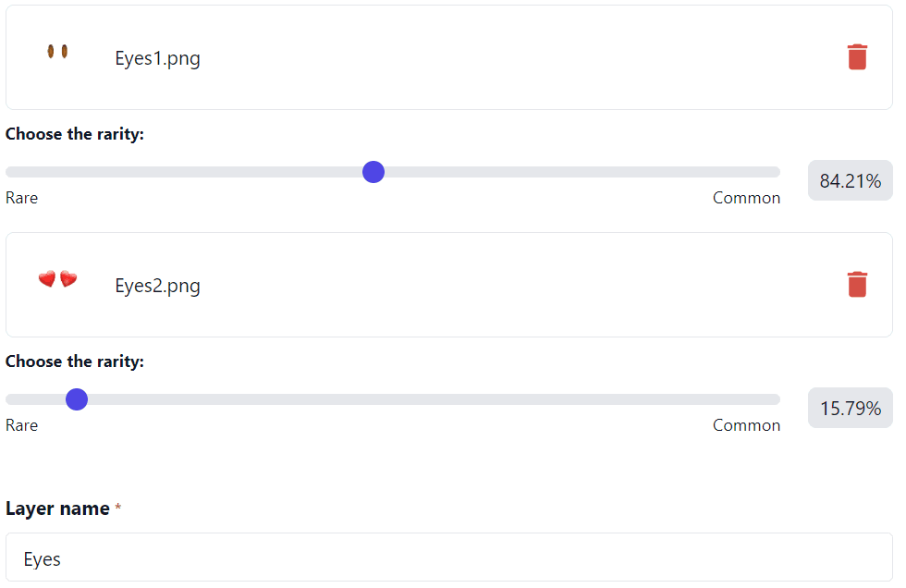Click Choose the rarity heading for Eyes1.png
This screenshot has width=906, height=588.
click(x=75, y=134)
